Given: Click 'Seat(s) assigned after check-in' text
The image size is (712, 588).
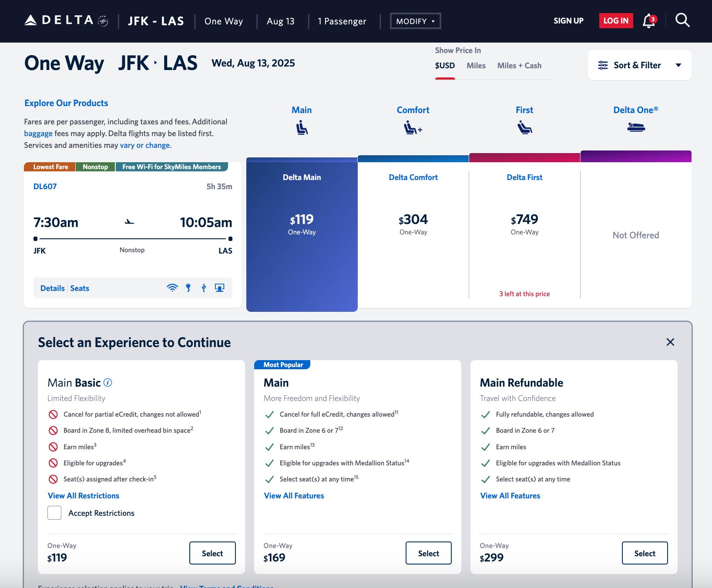Looking at the screenshot, I should (110, 479).
